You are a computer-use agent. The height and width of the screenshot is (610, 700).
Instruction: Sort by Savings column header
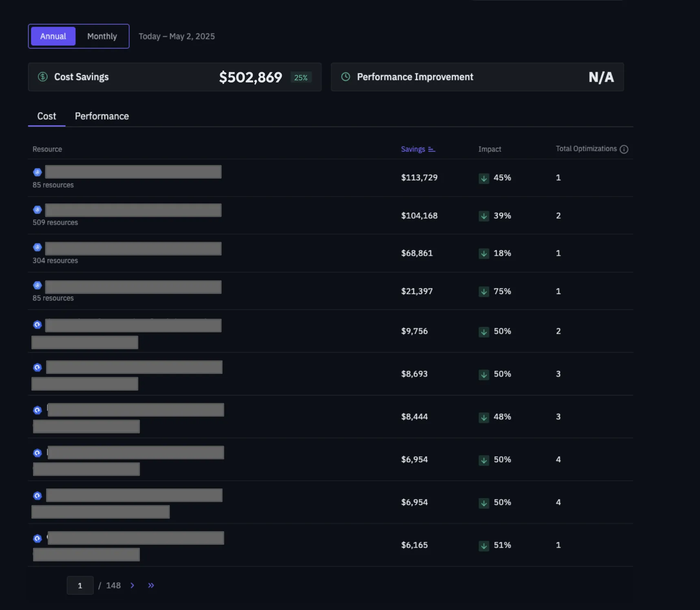[x=413, y=149]
